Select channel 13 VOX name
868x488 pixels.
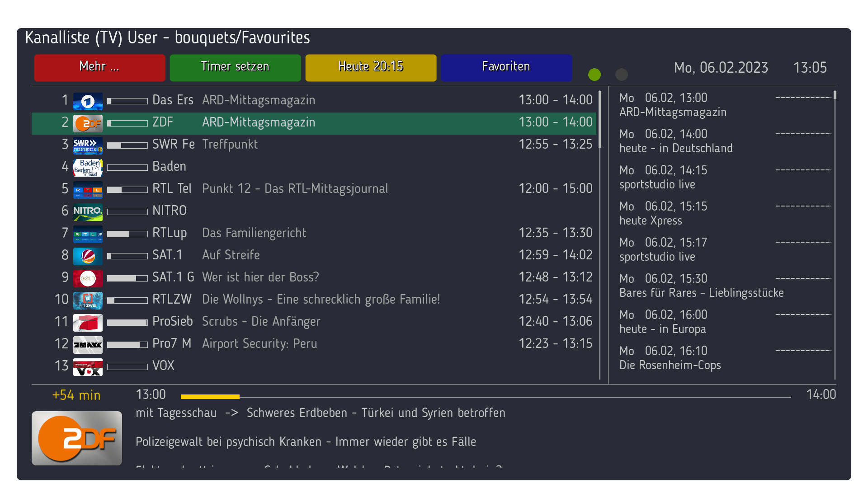click(163, 366)
